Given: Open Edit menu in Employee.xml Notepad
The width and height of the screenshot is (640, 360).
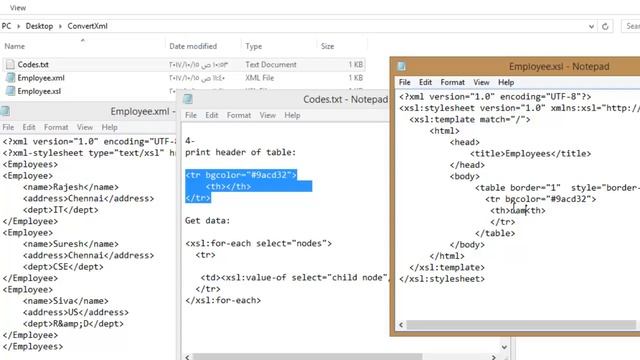Looking at the screenshot, I should point(29,127).
